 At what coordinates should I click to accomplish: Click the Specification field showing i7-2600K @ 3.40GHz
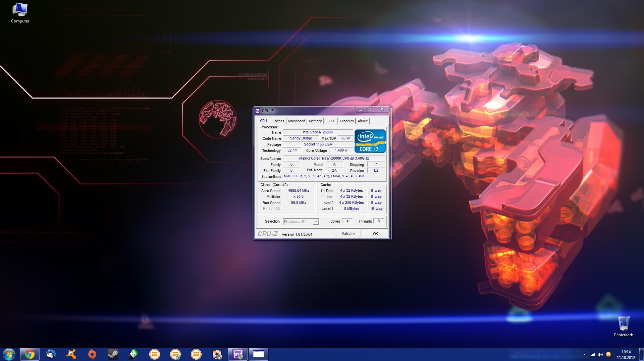[x=333, y=159]
